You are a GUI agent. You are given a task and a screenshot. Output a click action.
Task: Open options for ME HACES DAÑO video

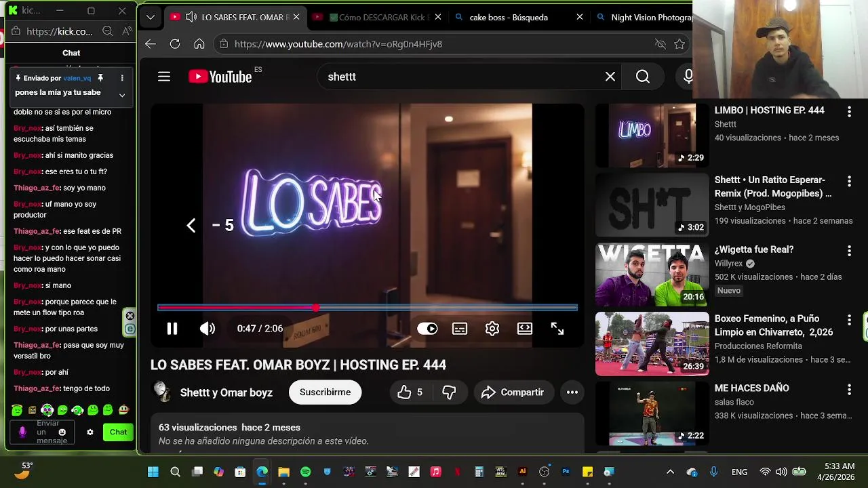point(849,390)
